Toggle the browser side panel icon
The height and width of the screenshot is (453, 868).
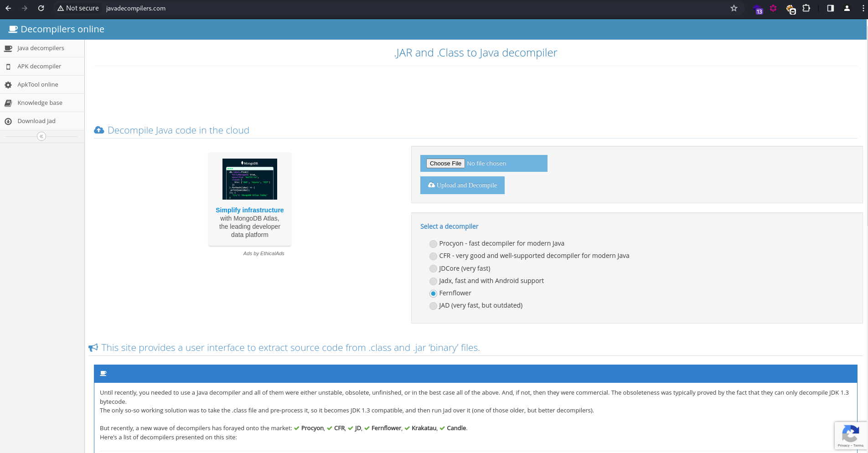831,8
